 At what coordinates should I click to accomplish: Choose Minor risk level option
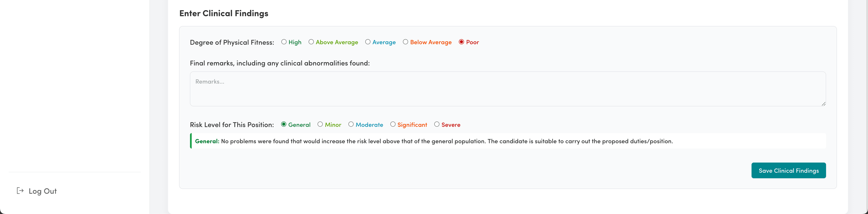pos(320,124)
